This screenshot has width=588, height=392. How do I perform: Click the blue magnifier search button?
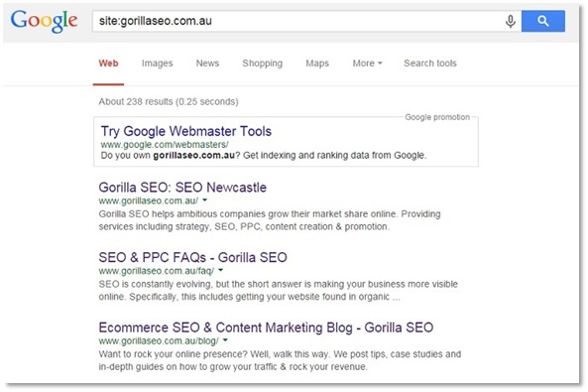(x=543, y=21)
